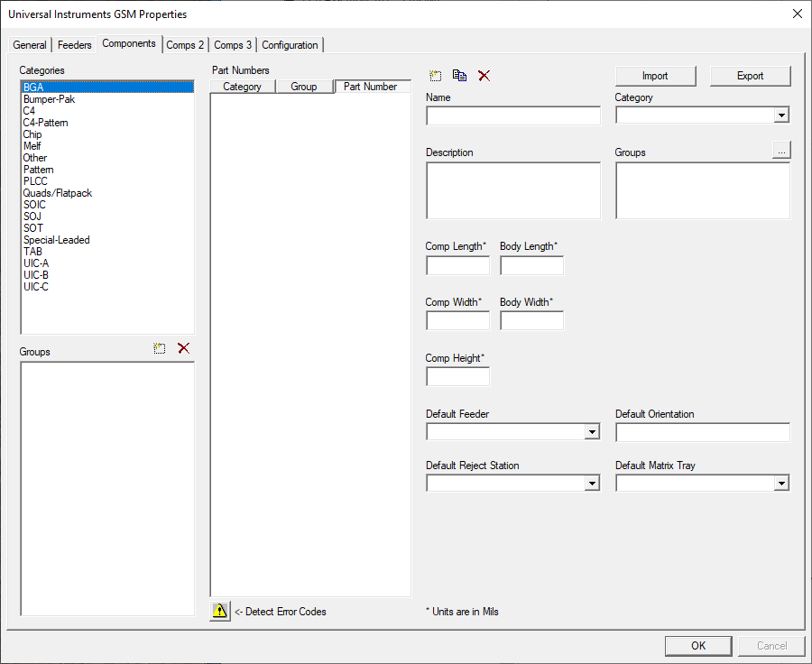The width and height of the screenshot is (812, 664).
Task: Click the Import button
Action: point(655,76)
